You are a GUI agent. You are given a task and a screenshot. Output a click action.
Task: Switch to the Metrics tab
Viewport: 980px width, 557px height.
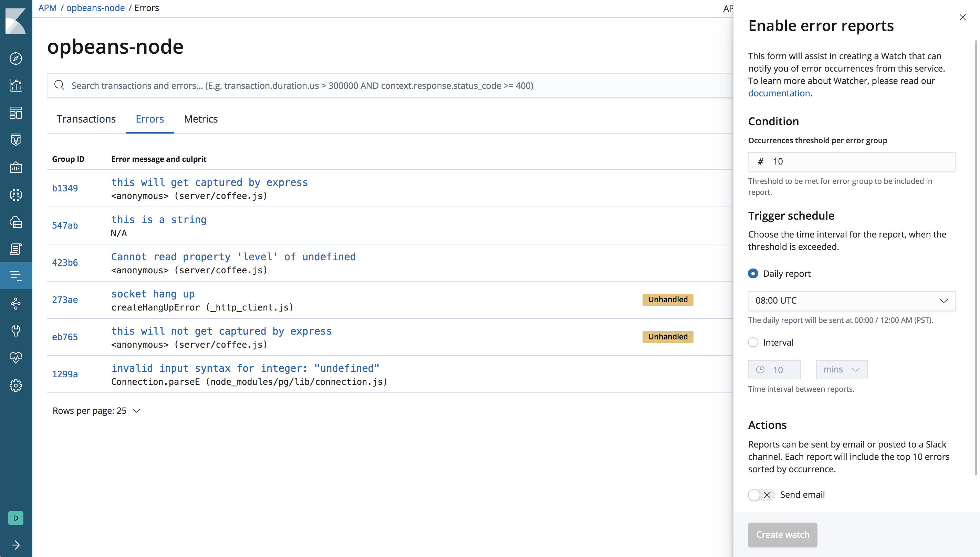[x=200, y=119]
